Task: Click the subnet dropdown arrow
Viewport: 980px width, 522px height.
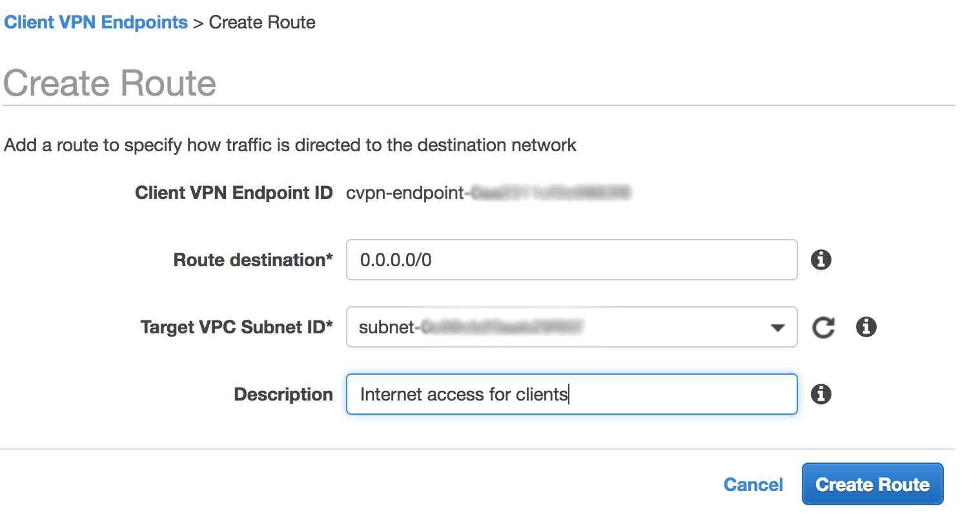Action: 777,328
